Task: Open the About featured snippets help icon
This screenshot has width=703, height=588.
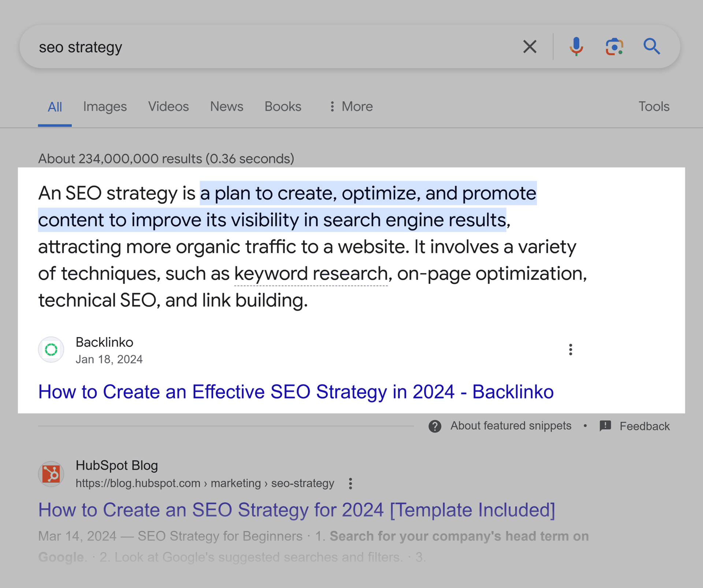Action: [434, 426]
